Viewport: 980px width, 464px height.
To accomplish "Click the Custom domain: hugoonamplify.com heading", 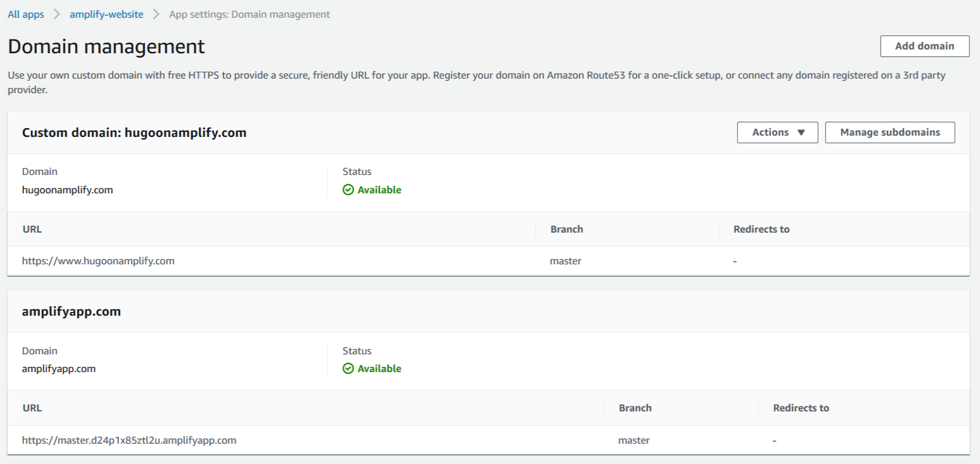I will click(x=134, y=132).
